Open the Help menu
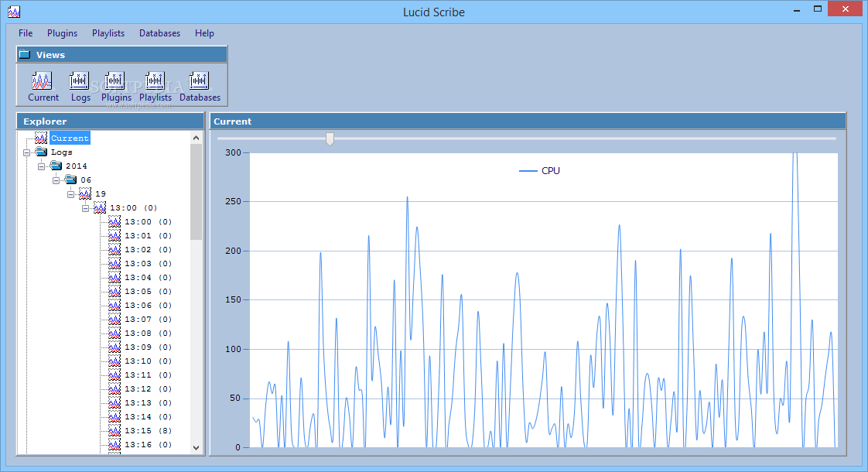868x472 pixels. (x=204, y=33)
